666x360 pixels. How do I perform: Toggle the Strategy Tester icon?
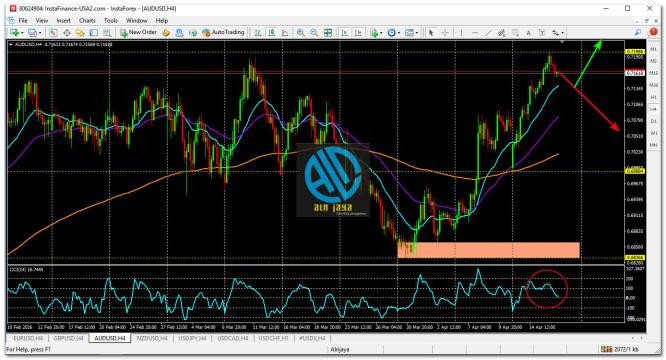point(107,33)
